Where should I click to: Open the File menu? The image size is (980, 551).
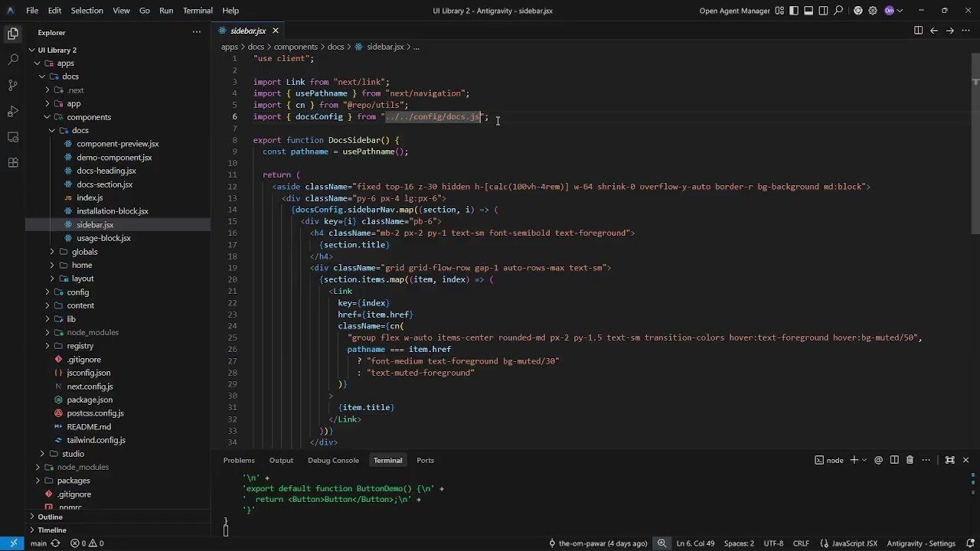point(32,11)
